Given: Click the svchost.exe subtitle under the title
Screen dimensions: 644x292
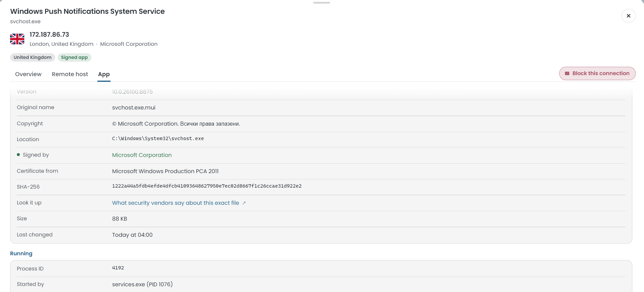Looking at the screenshot, I should point(25,21).
